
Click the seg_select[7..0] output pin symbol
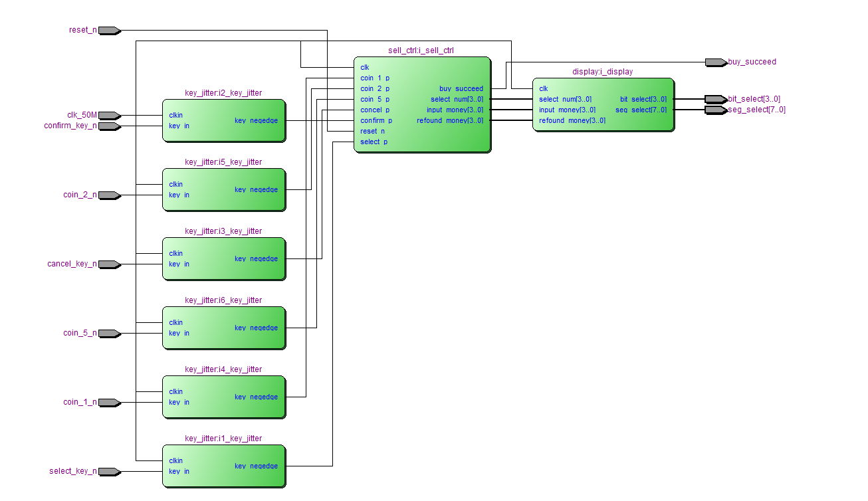(x=716, y=110)
